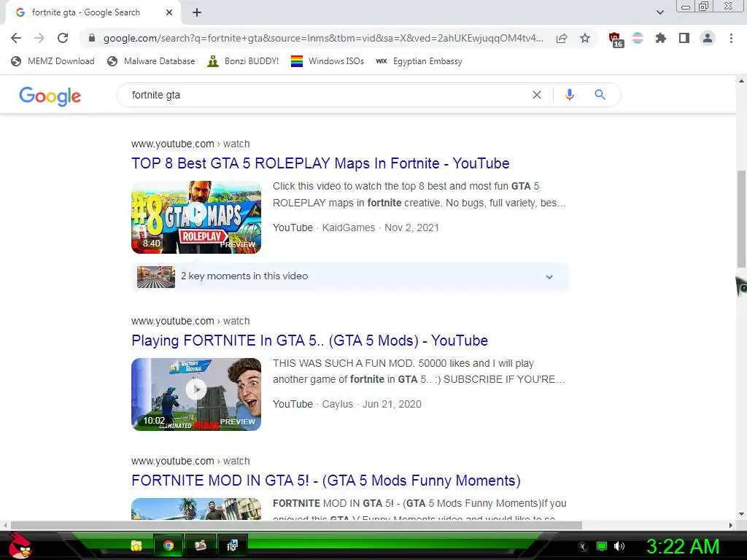Go back with the browser back arrow
The width and height of the screenshot is (747, 560).
(16, 38)
